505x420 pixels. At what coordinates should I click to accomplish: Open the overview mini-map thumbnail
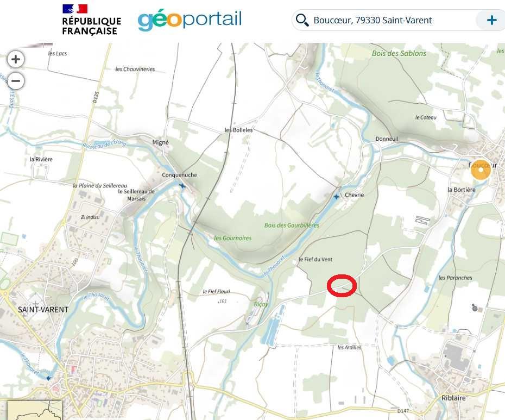pos(34,410)
